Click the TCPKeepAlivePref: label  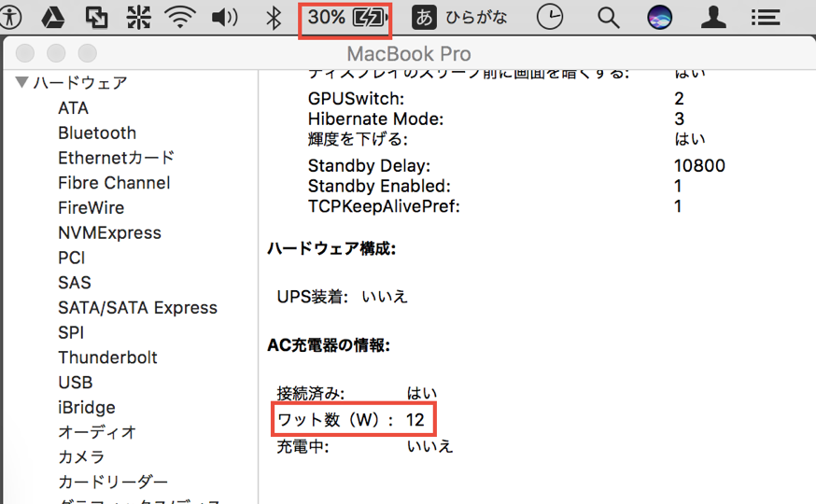[x=384, y=206]
